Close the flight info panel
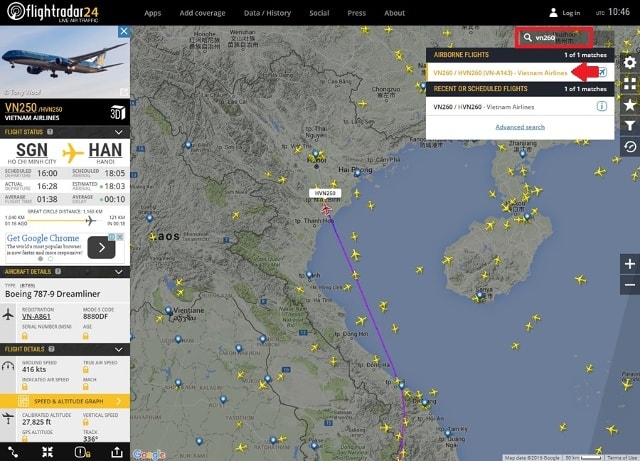Viewport: 640px width, 461px height. click(x=124, y=31)
